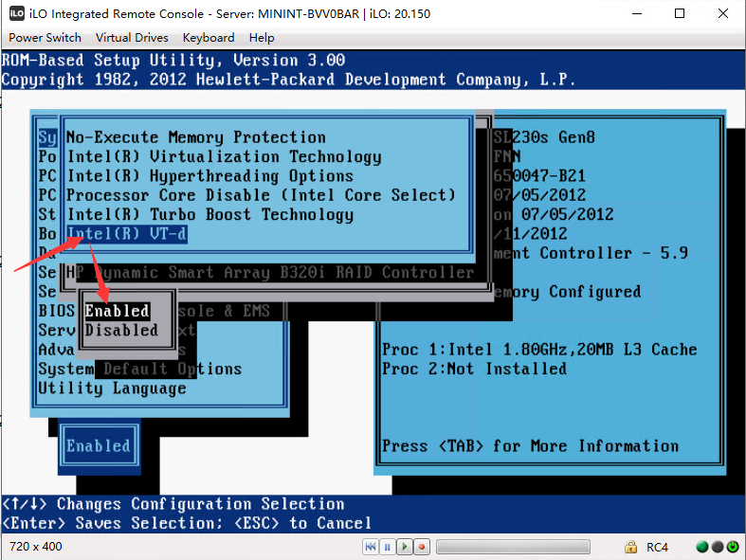Click the 650047-B21 product ID text
The width and height of the screenshot is (746, 560).
coord(539,176)
